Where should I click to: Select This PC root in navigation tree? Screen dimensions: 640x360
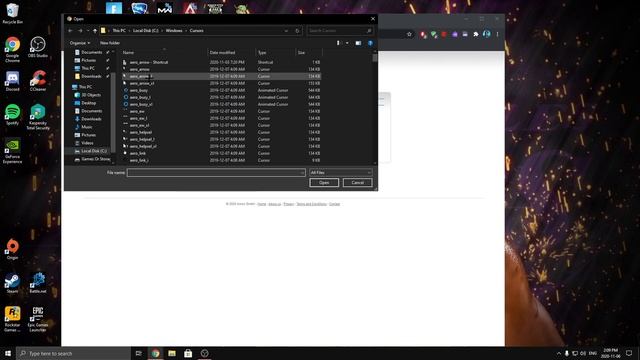coord(86,87)
